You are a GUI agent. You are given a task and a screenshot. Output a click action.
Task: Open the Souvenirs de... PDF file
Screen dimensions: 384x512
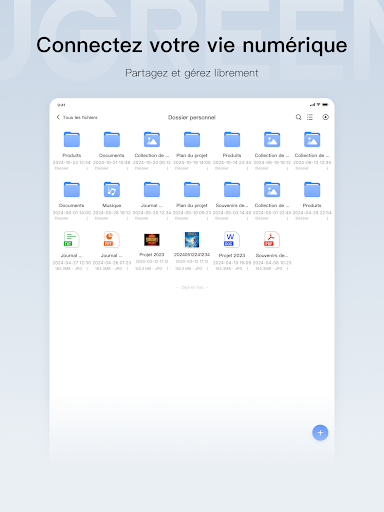[x=272, y=240]
